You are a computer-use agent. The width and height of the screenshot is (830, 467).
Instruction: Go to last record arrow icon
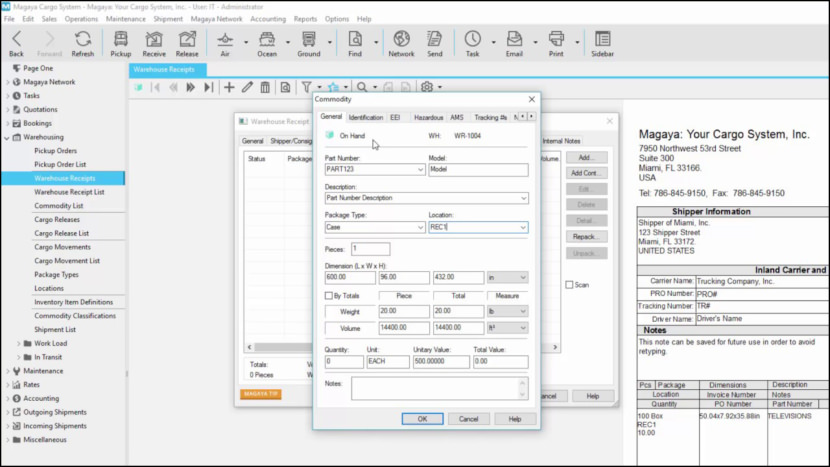click(209, 87)
